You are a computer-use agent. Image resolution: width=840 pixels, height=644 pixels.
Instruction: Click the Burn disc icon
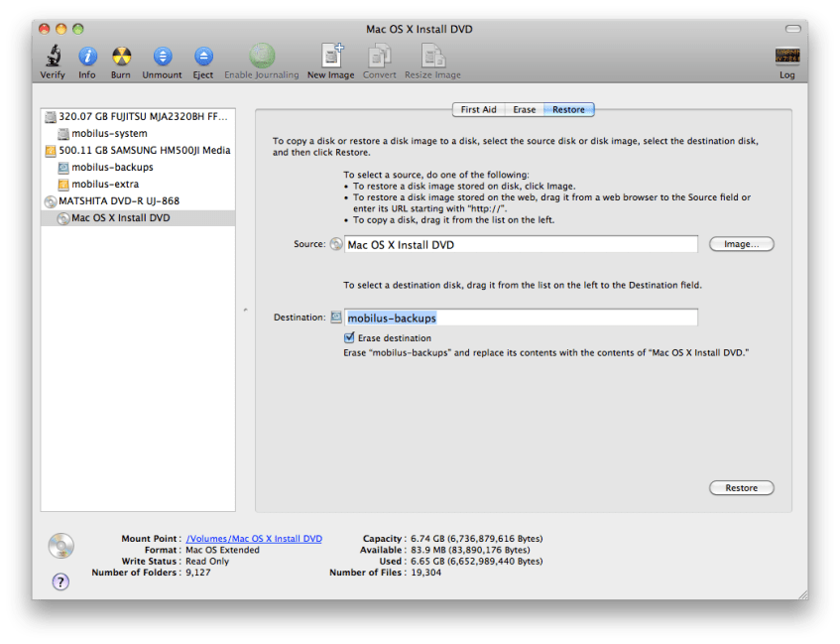120,58
